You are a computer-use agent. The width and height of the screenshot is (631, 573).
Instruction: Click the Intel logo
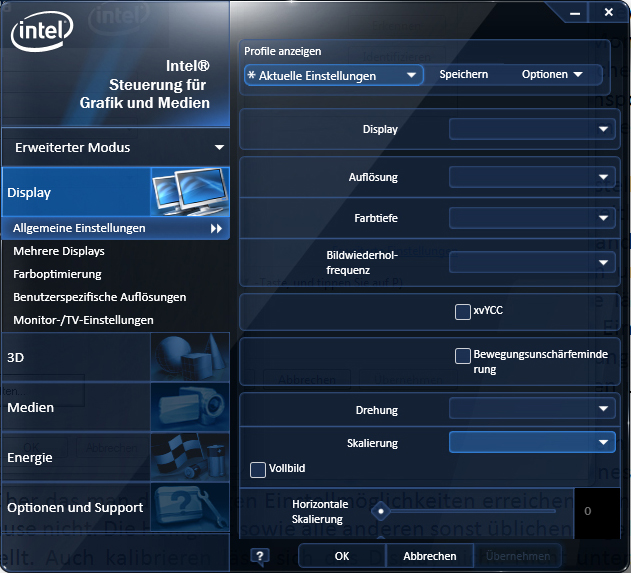click(42, 31)
